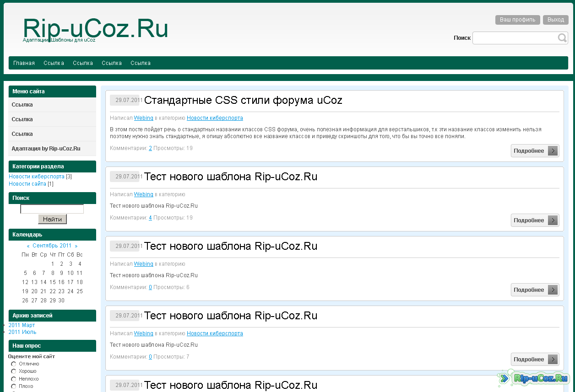This screenshot has width=575, height=392.
Task: Click Подробнее for the CSS стили post
Action: pyautogui.click(x=535, y=151)
